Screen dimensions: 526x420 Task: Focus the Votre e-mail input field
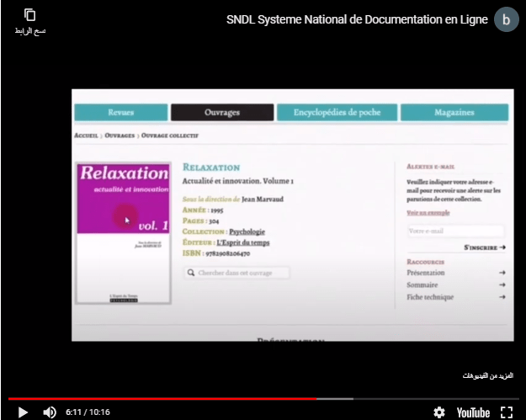455,231
